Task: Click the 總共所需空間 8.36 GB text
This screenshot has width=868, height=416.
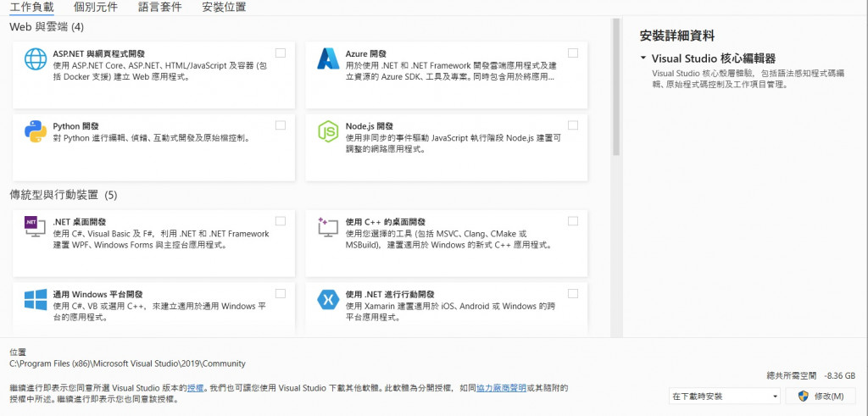Action: coord(811,375)
